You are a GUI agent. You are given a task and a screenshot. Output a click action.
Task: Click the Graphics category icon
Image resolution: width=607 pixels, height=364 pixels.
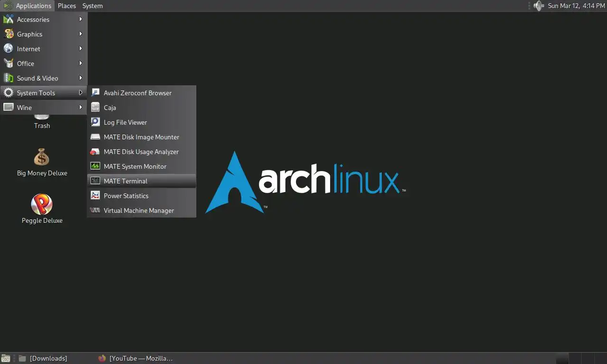point(9,34)
